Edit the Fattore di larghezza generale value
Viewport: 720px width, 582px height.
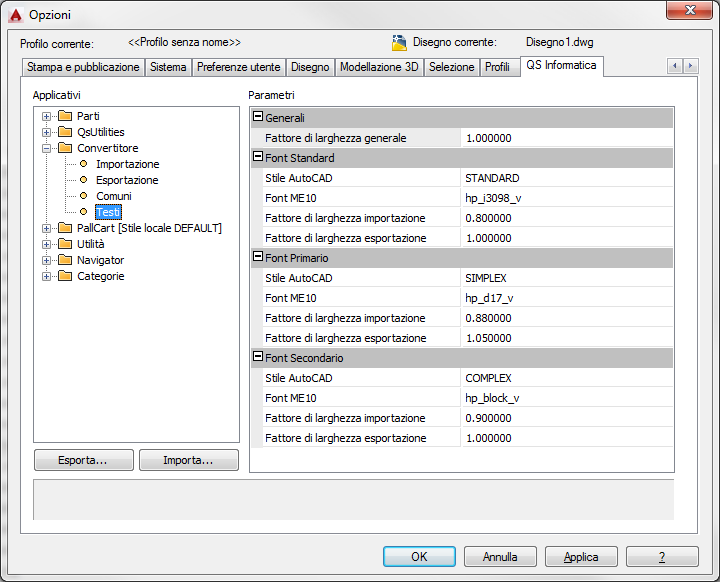(x=568, y=138)
